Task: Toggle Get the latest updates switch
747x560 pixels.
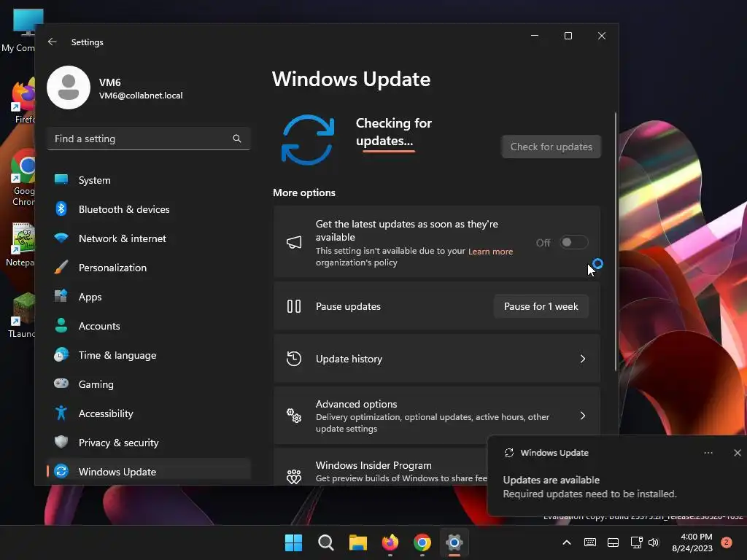Action: click(573, 242)
